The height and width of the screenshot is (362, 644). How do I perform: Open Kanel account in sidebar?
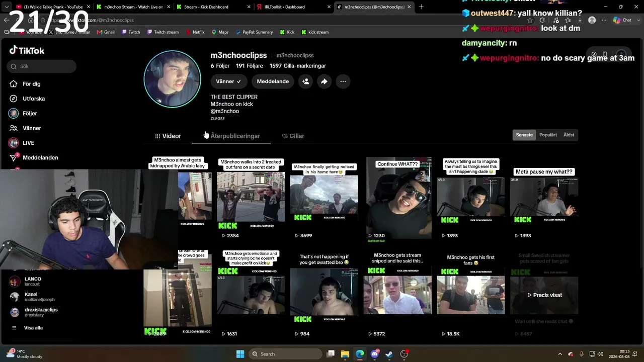33,297
